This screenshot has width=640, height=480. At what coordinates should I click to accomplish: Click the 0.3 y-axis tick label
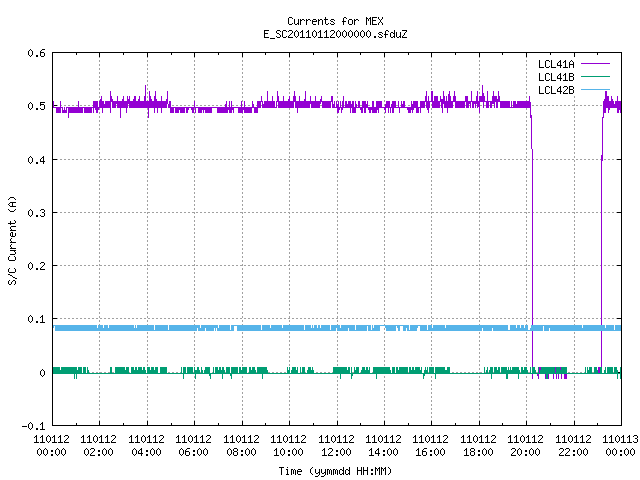coord(36,213)
